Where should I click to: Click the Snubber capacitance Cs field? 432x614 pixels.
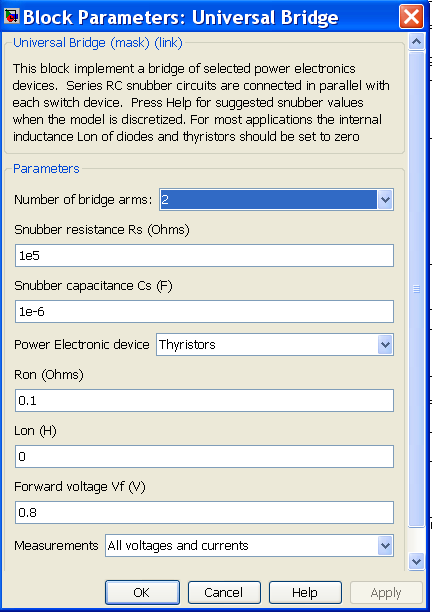204,312
